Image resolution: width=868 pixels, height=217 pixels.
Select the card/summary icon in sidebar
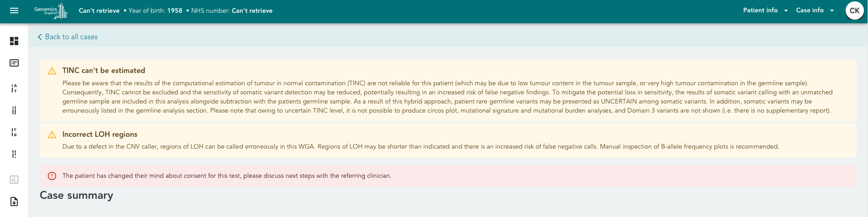14,63
